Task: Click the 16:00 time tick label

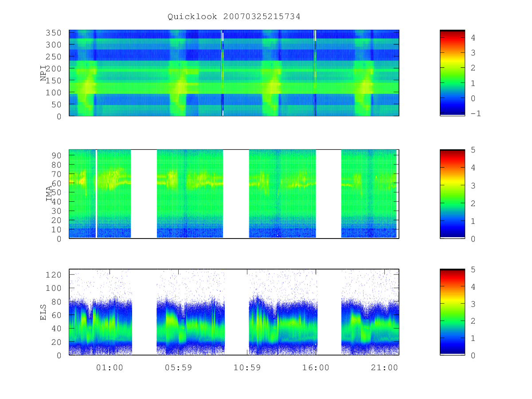Action: tap(316, 368)
